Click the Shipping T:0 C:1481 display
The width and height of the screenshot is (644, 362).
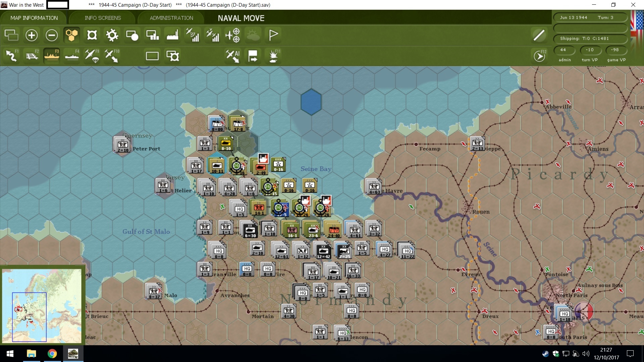point(590,38)
